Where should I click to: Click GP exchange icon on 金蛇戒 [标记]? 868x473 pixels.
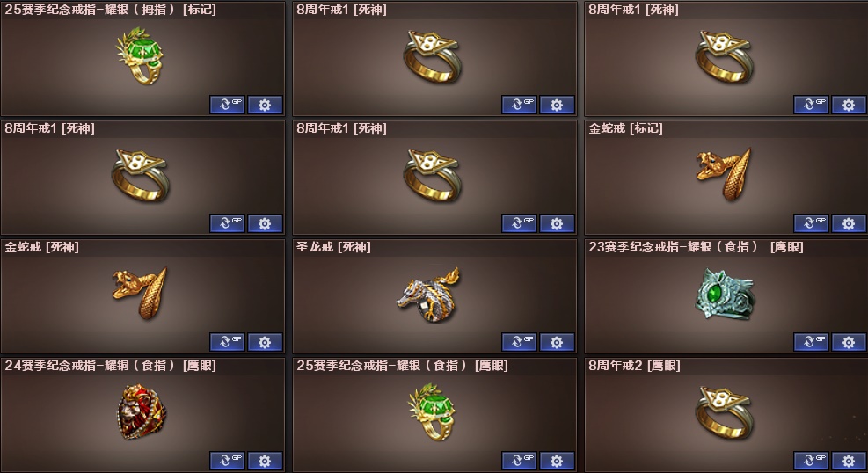click(x=811, y=223)
